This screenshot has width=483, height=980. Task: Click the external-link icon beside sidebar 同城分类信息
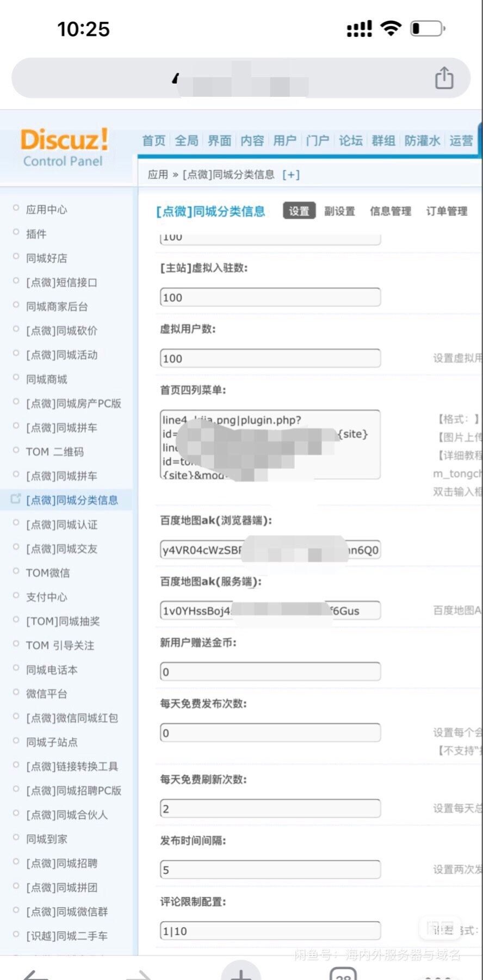click(x=16, y=498)
